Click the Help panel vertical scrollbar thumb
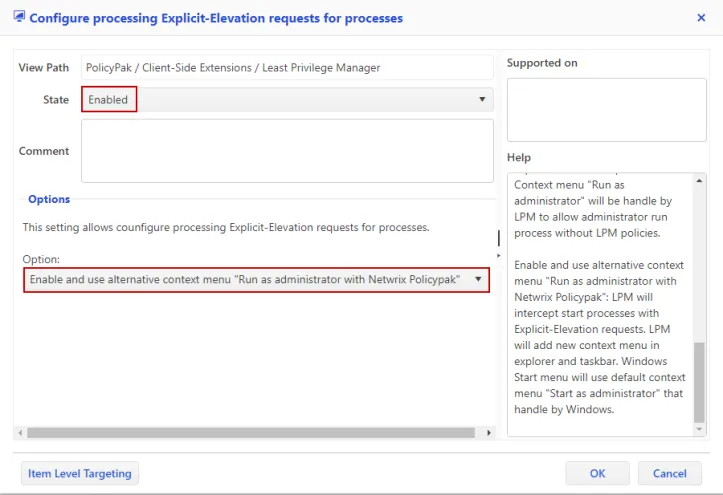This screenshot has height=495, width=723. pos(700,382)
